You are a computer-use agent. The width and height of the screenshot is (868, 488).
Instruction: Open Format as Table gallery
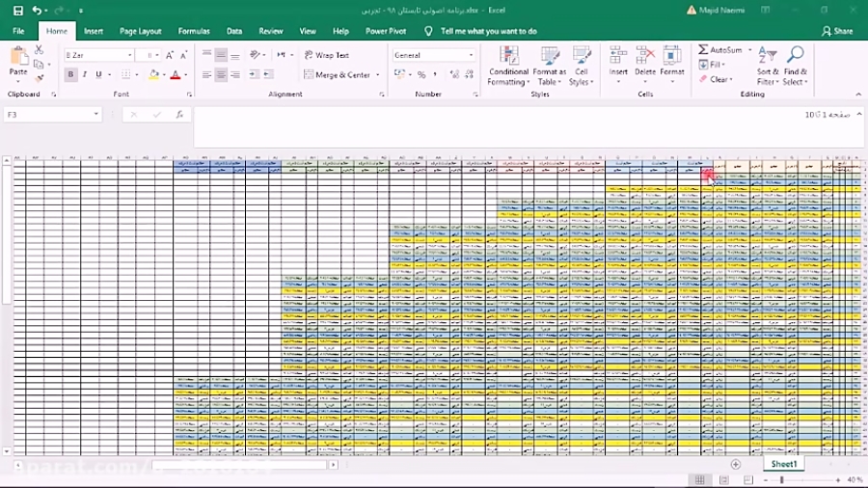[549, 66]
